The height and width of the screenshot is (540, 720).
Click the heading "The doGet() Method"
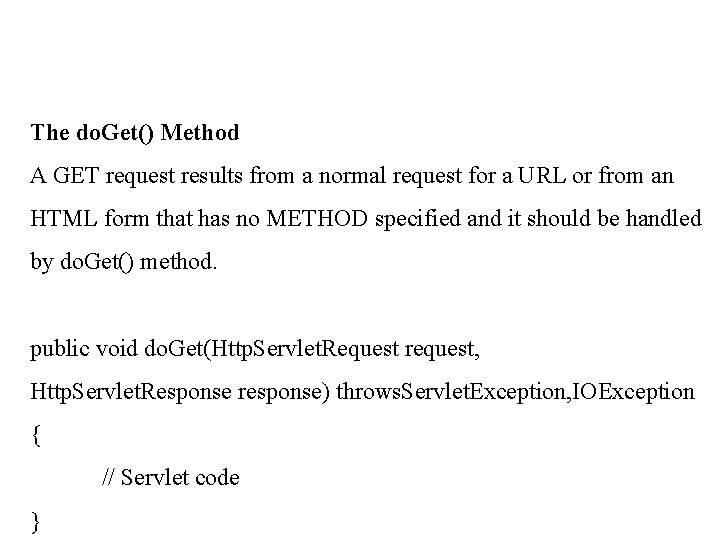point(135,133)
